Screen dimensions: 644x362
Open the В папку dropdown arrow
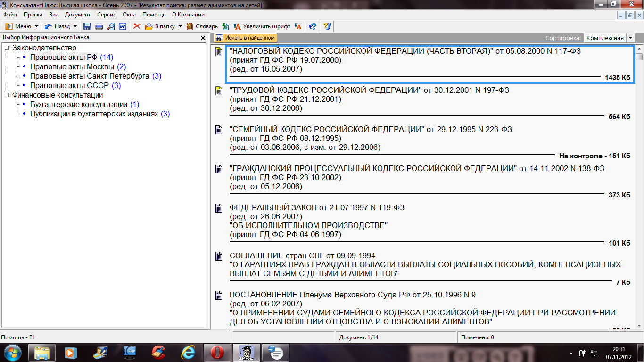pos(180,26)
